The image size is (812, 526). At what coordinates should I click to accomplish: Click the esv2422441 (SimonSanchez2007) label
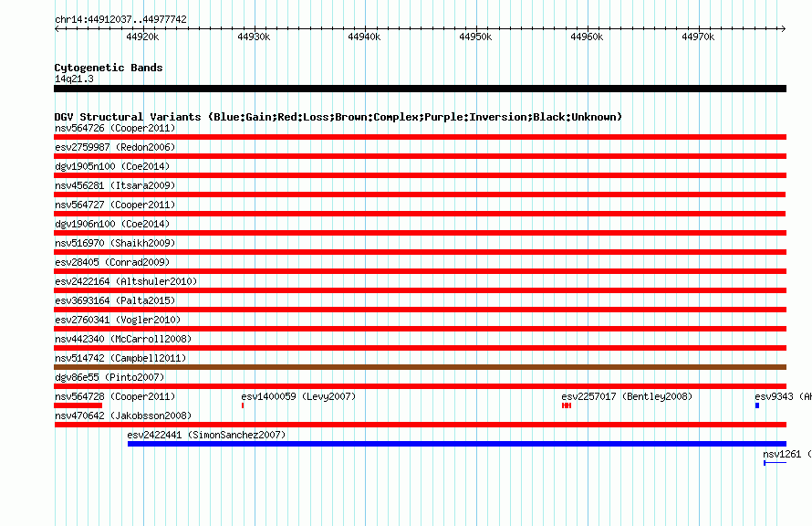click(206, 435)
